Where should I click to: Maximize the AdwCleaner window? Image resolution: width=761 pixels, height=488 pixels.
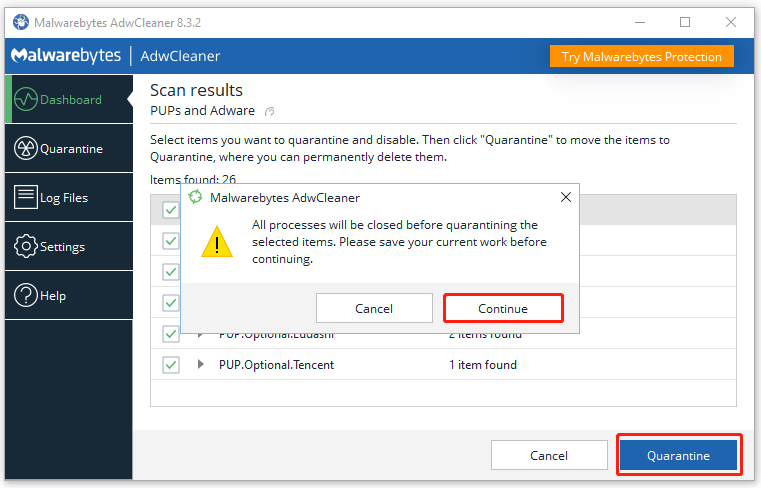click(685, 22)
